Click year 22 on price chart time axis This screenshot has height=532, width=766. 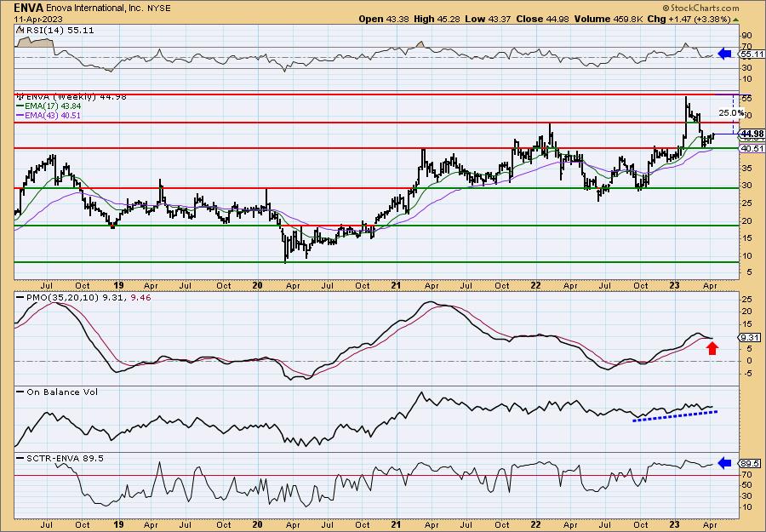point(535,285)
